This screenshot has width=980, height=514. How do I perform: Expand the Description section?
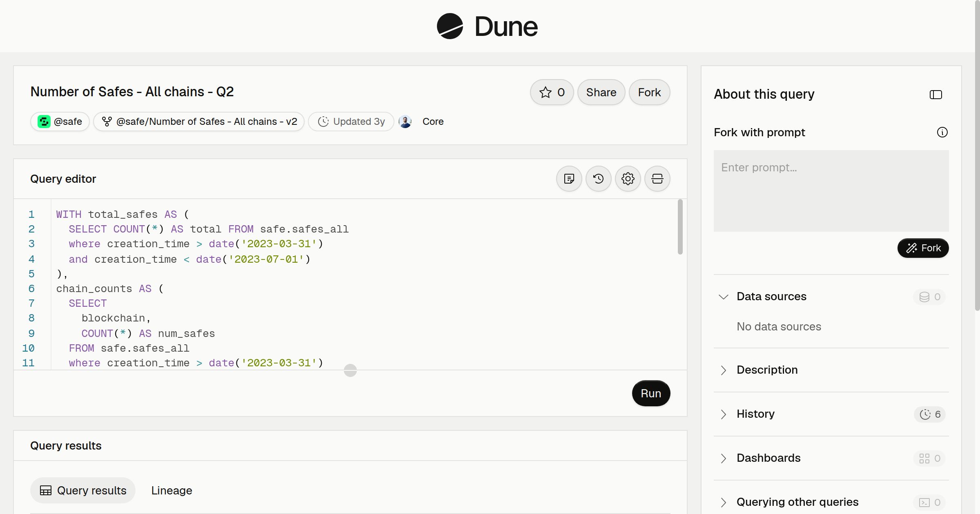[831, 370]
